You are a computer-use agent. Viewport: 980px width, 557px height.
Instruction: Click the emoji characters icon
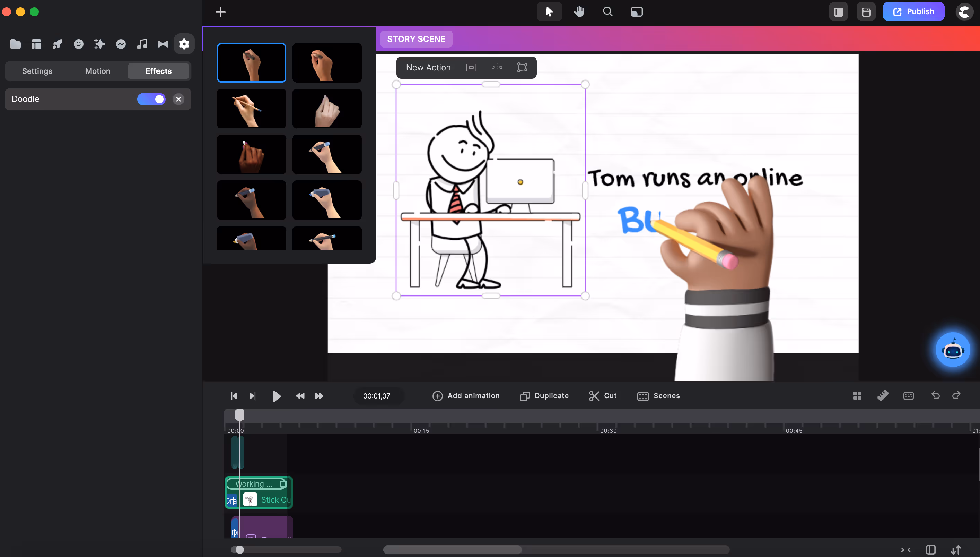(78, 44)
